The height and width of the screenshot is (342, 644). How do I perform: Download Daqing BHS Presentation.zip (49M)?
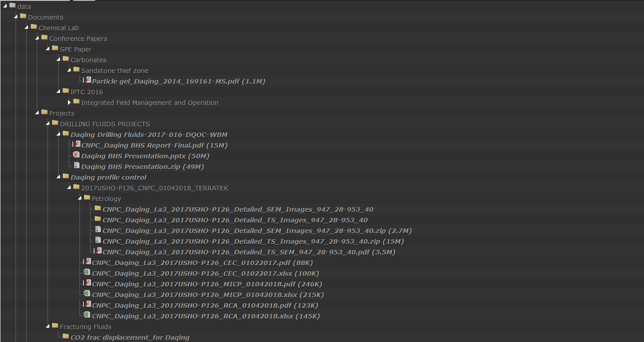pyautogui.click(x=143, y=167)
